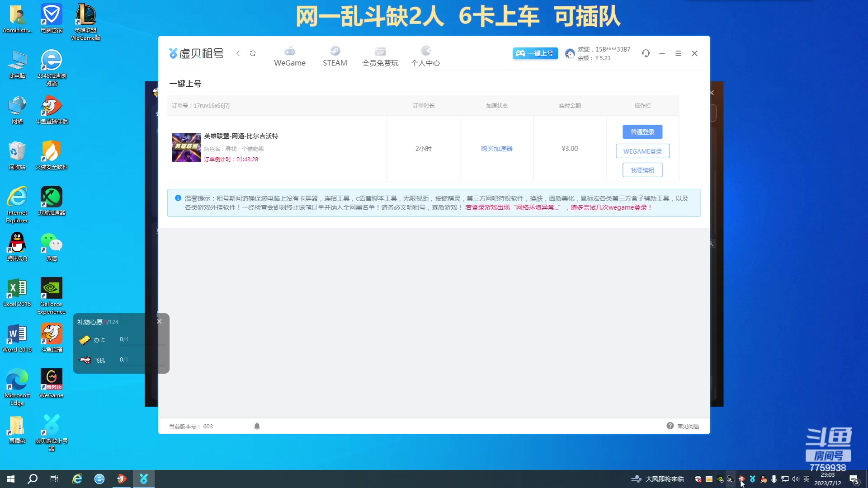
Task: Open the hamburger menu in the app title bar
Action: 678,53
